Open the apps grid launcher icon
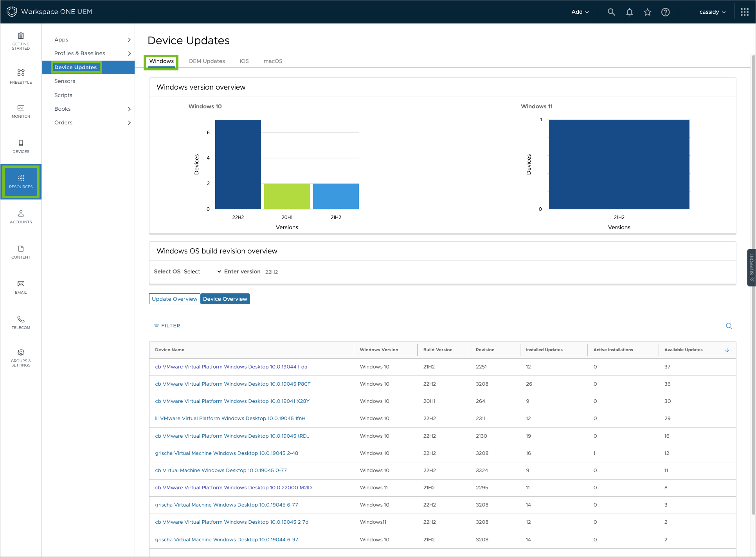The width and height of the screenshot is (756, 557). tap(745, 12)
